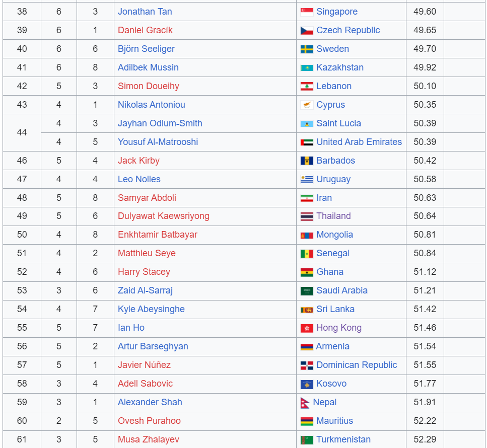
Task: Click the Hong Kong flag icon
Action: pos(307,328)
